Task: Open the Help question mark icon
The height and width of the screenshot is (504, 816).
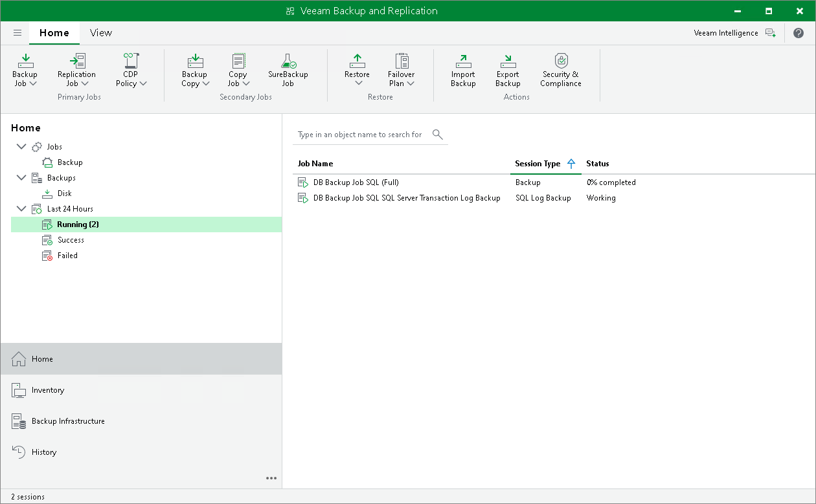Action: (x=799, y=33)
